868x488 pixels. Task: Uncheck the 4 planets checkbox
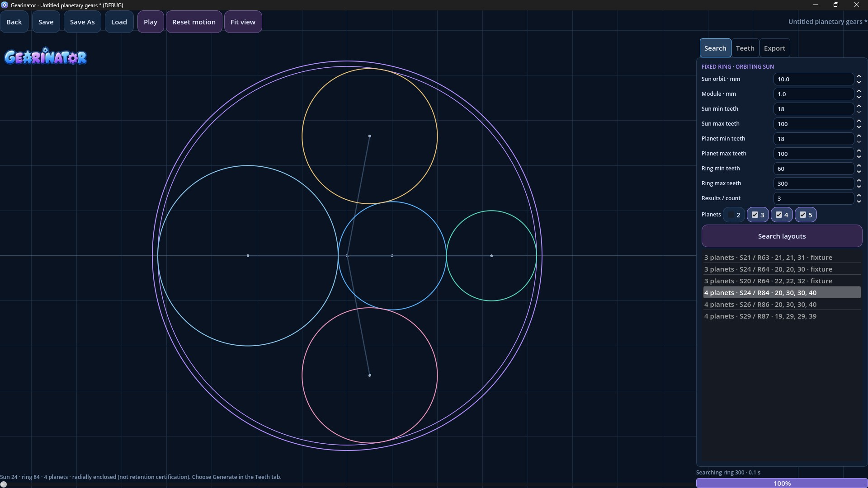click(782, 215)
